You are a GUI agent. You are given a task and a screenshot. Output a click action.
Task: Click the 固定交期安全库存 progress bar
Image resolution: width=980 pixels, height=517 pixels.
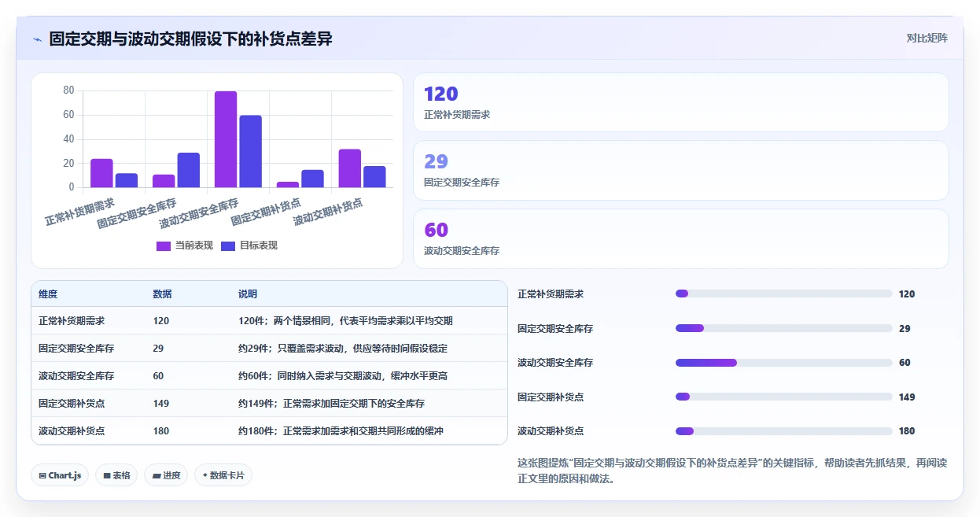(783, 328)
